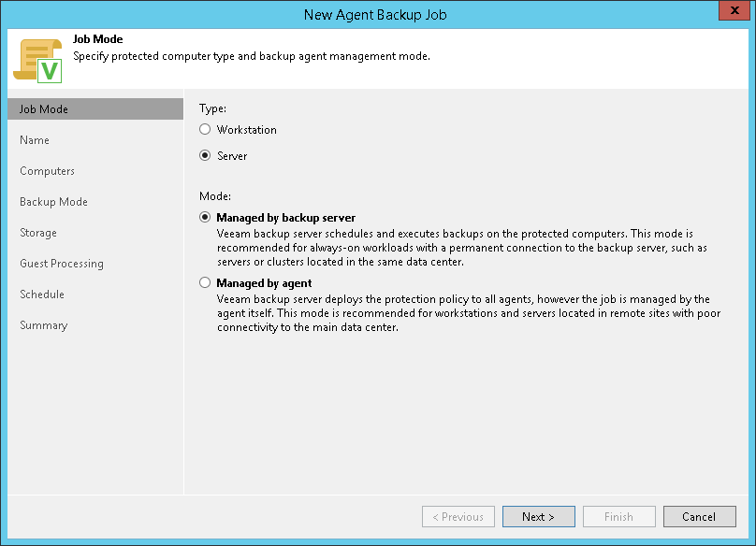Jump to the Computers step

(48, 171)
